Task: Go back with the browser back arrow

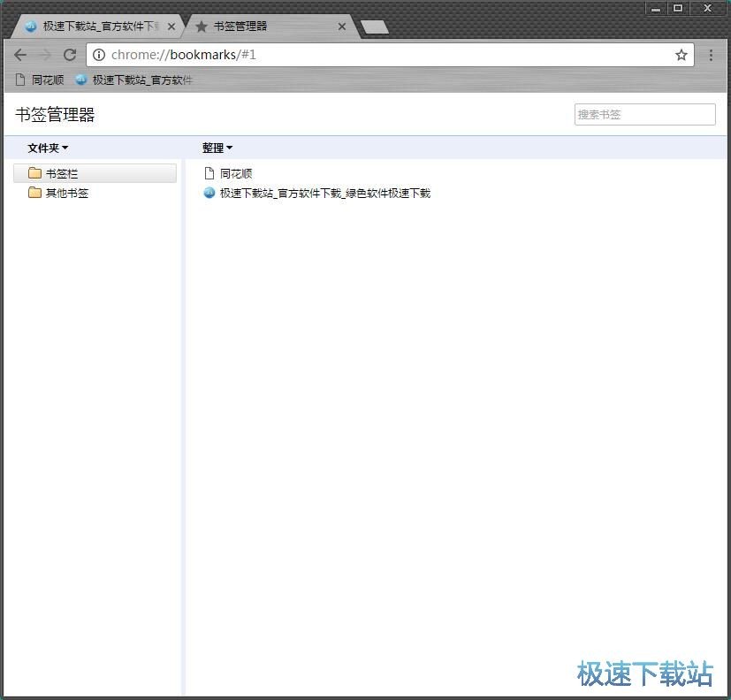Action: (x=20, y=55)
